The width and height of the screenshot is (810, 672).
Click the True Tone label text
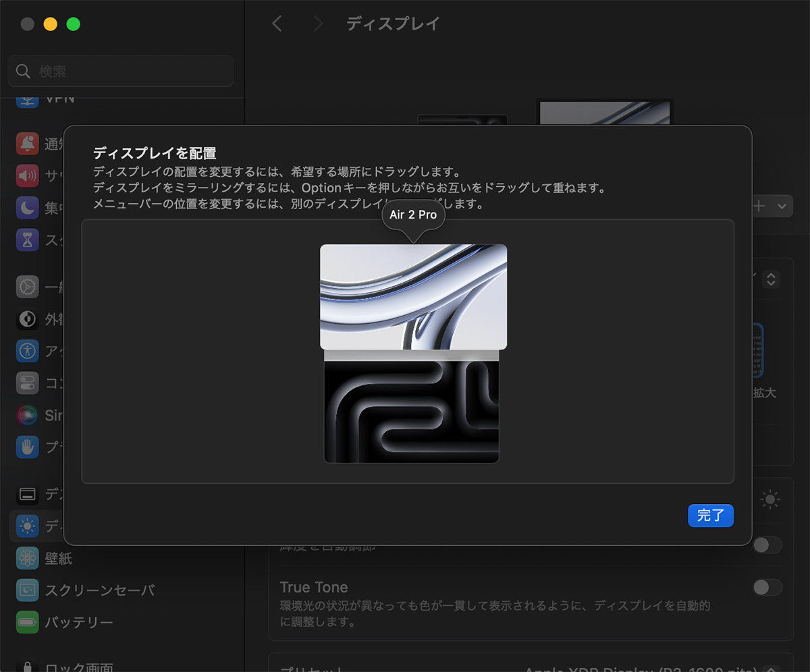tap(314, 587)
